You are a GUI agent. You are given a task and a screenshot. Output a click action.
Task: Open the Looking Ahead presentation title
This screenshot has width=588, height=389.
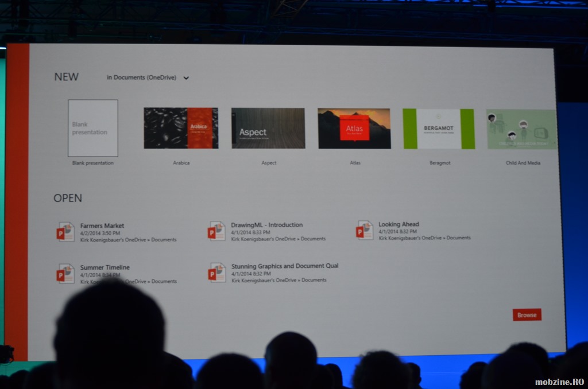(399, 224)
